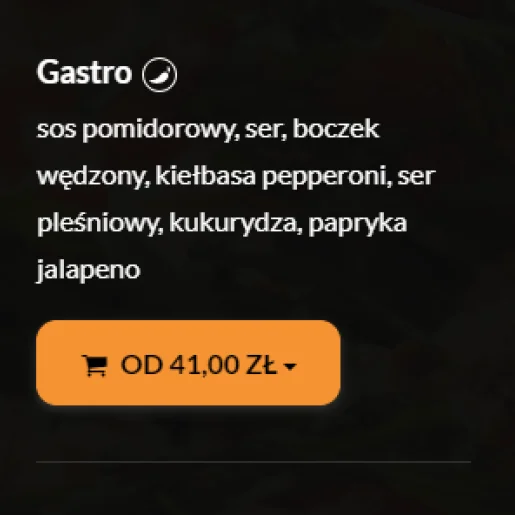This screenshot has width=515, height=515.
Task: Expand the price options dropdown arrow
Action: pyautogui.click(x=290, y=367)
